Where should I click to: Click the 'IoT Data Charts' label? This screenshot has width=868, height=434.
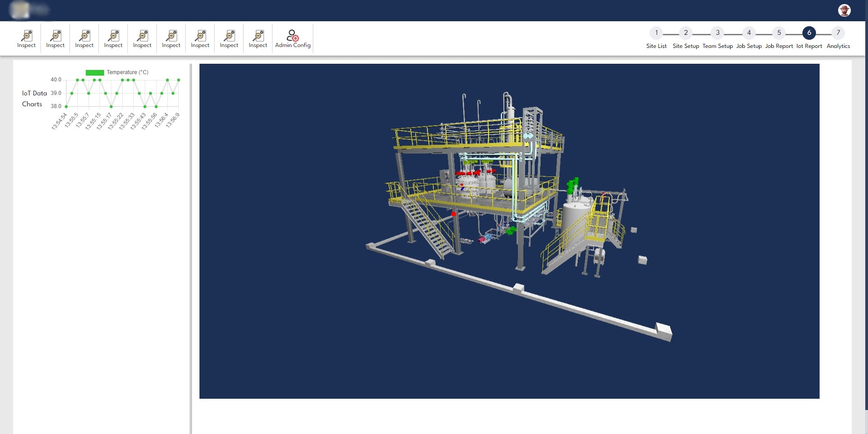[x=34, y=99]
